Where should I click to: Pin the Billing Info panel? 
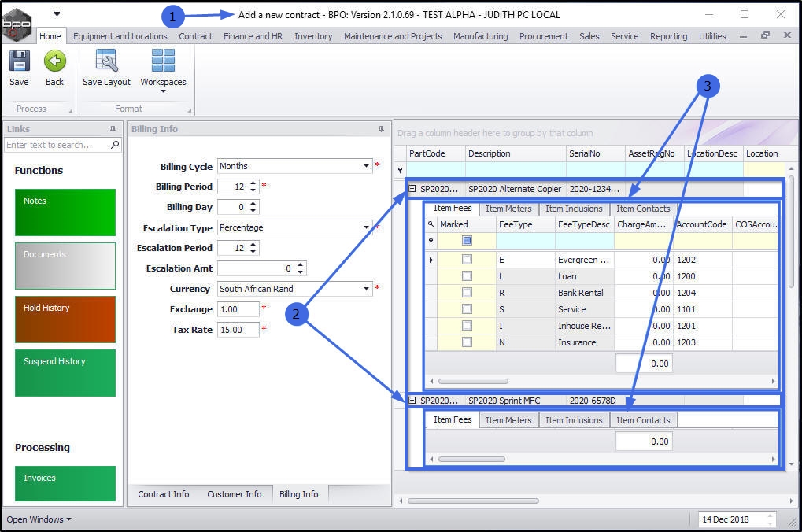pyautogui.click(x=381, y=129)
